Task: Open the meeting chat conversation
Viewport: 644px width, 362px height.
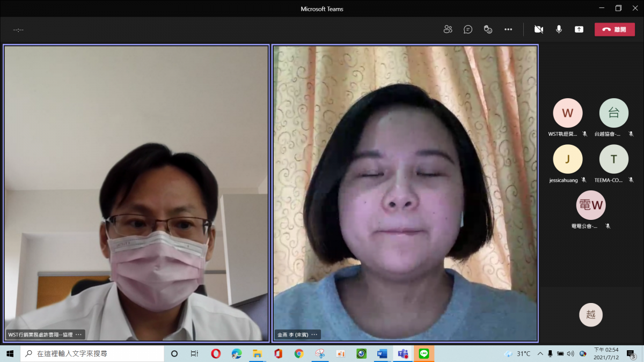Action: click(468, 29)
